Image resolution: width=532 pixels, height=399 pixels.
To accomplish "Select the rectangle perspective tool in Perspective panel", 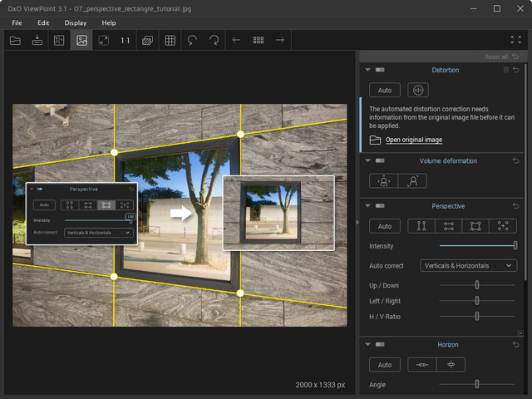I will point(476,226).
